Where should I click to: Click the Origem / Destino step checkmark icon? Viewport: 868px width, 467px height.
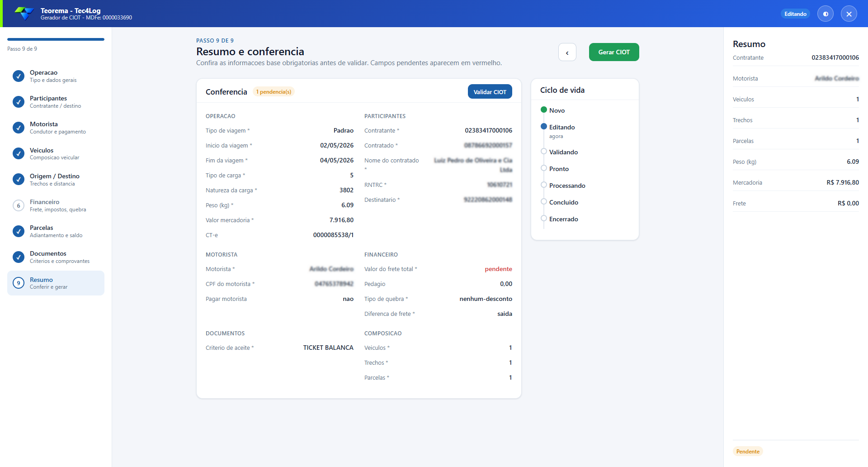coord(19,180)
